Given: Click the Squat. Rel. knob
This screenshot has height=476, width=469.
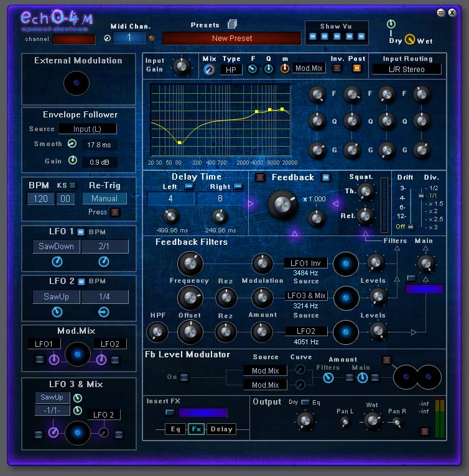Looking at the screenshot, I should pos(365,216).
